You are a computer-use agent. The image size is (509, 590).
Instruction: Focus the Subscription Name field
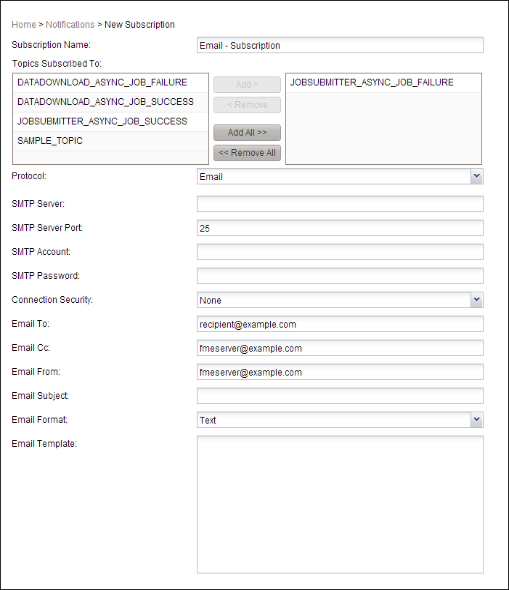[x=340, y=45]
